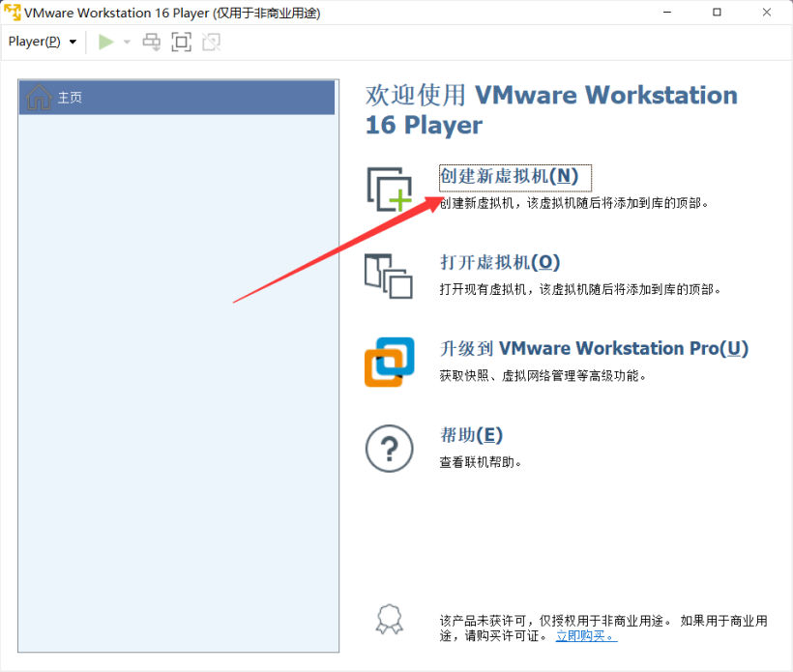
Task: Click the VMware Workstation Pro upgrade icon
Action: pos(389,362)
